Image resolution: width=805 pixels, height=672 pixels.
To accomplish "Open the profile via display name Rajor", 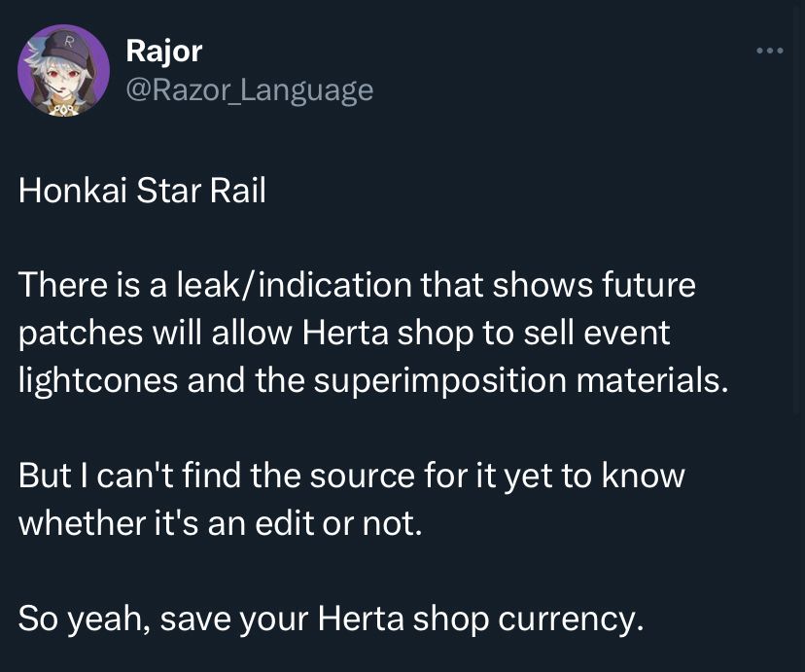I will click(163, 51).
